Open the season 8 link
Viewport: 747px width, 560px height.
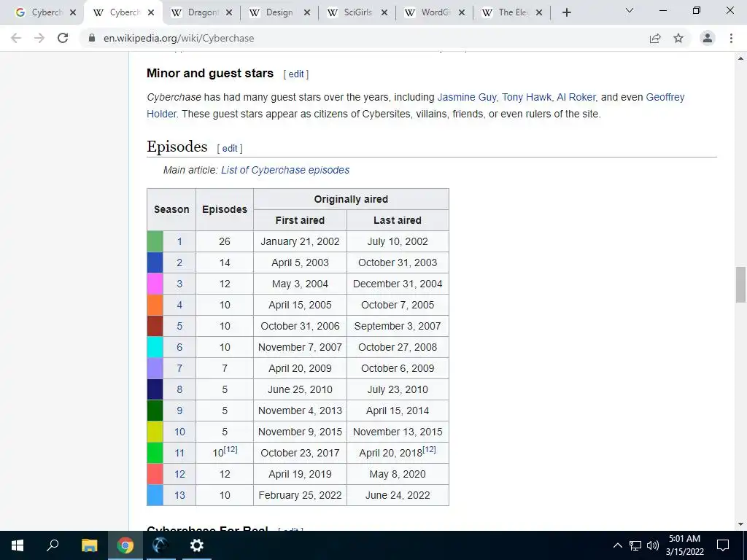(x=179, y=389)
